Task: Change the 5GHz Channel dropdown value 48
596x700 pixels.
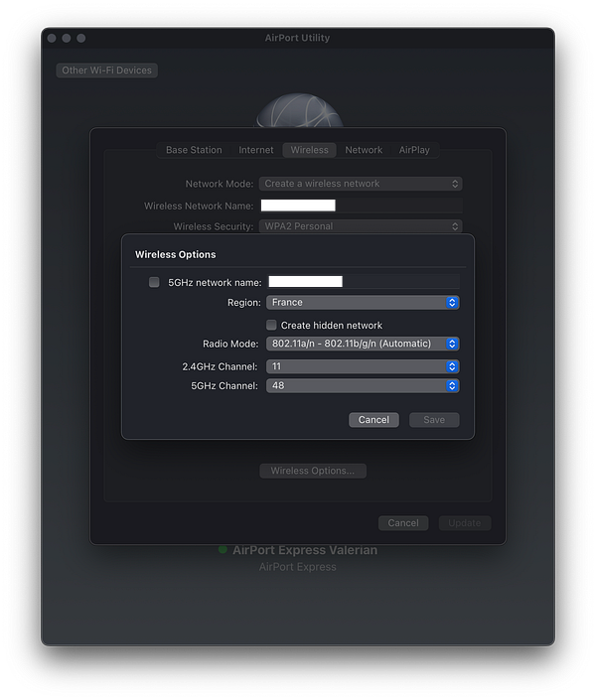Action: [363, 385]
